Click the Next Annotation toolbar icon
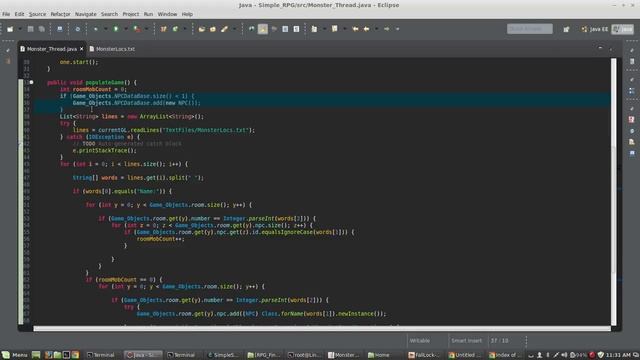This screenshot has height=360, width=640. click(314, 29)
